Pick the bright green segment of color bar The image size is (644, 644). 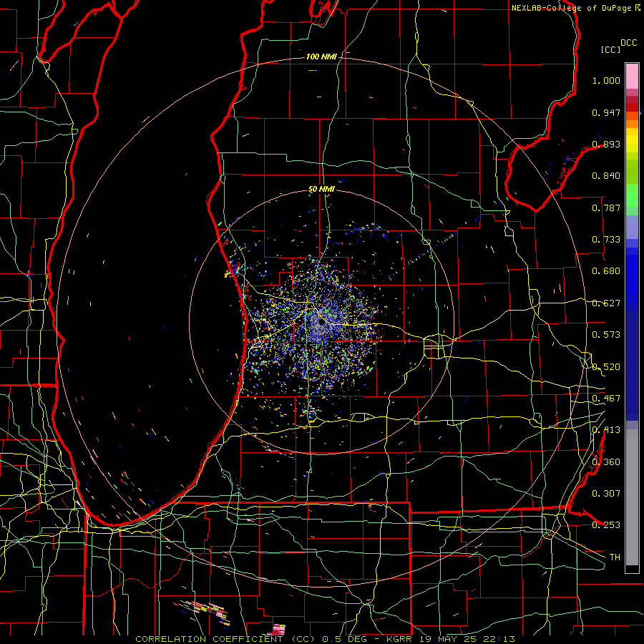(632, 195)
